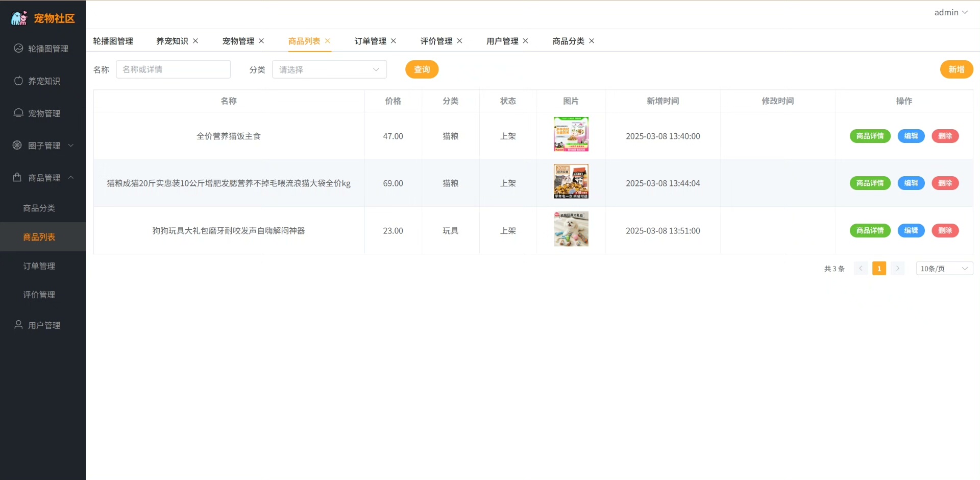Image resolution: width=980 pixels, height=480 pixels.
Task: Close the 订单管理 tab
Action: point(394,41)
